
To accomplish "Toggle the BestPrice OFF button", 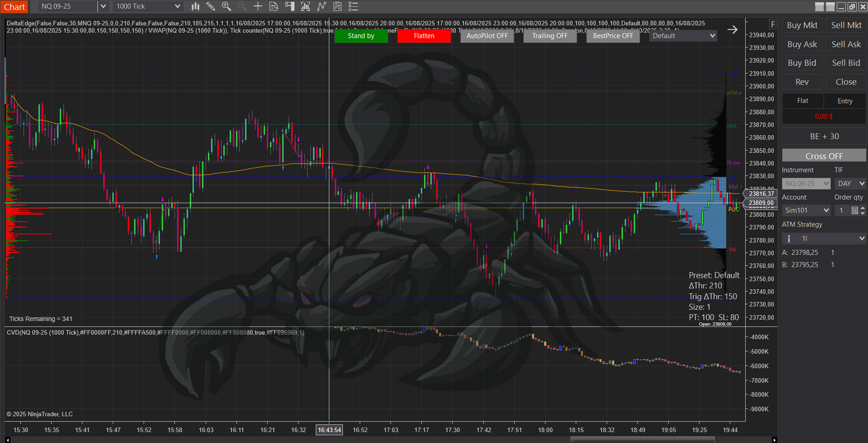I will 613,35.
